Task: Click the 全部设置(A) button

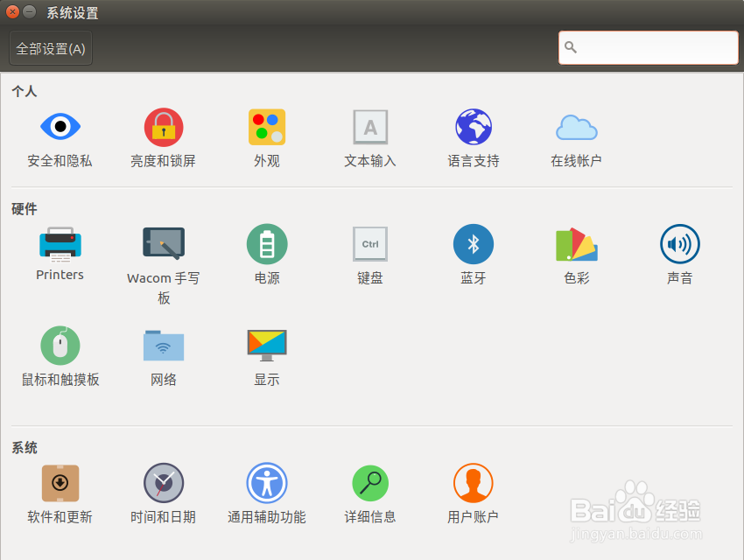Action: click(x=51, y=48)
